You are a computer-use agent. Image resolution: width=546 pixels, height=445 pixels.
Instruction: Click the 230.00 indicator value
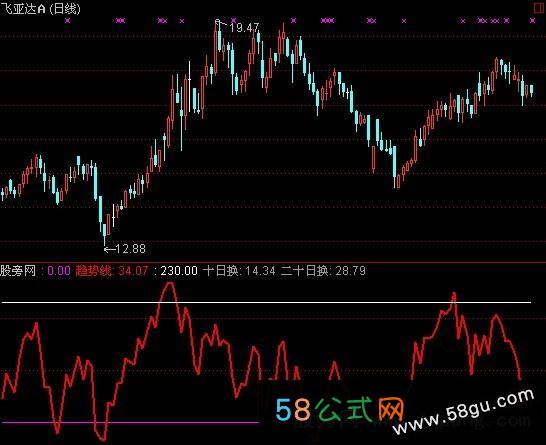coord(179,271)
